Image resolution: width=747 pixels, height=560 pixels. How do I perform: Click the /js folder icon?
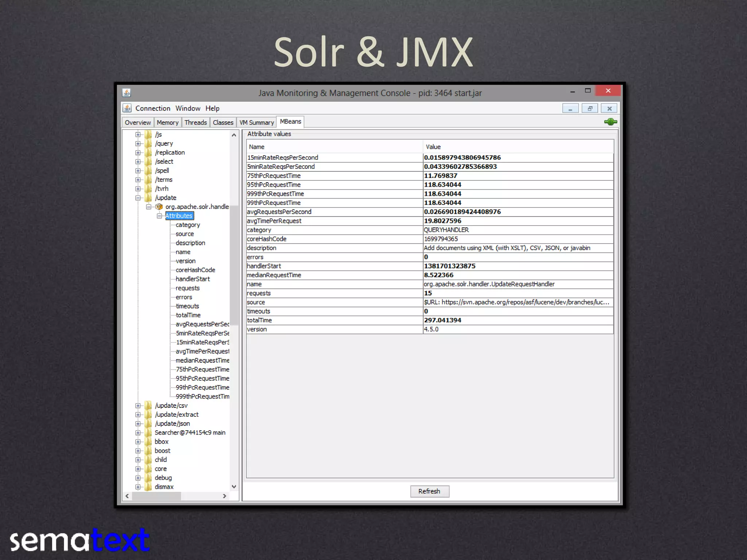[148, 135]
